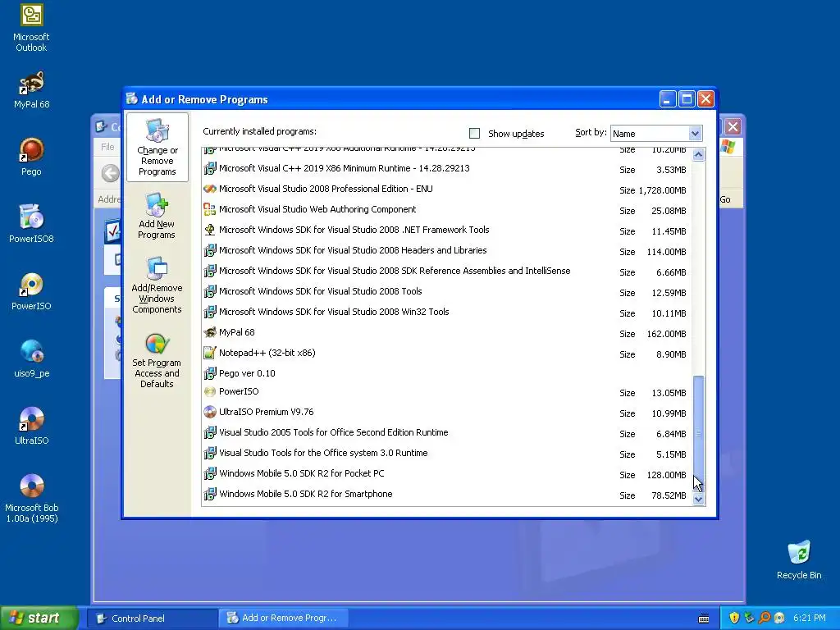Click the PowerISO list entry icon
Image resolution: width=840 pixels, height=630 pixels.
210,391
